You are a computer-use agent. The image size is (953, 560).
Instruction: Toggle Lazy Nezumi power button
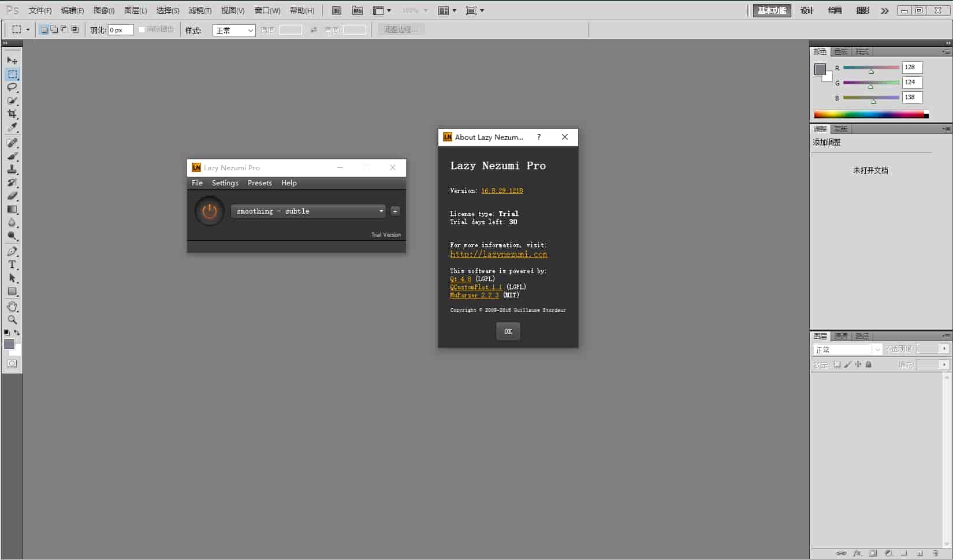click(x=209, y=211)
